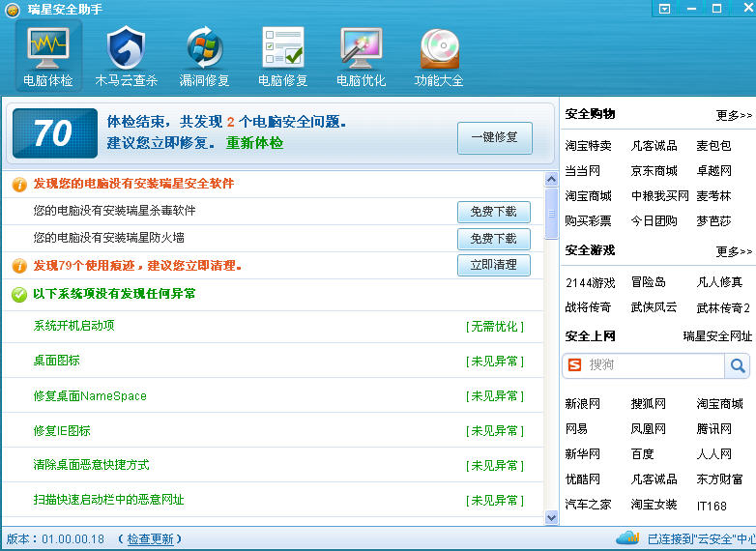The height and width of the screenshot is (551, 756).
Task: Open the 武侠风云 game link
Action: (x=654, y=307)
